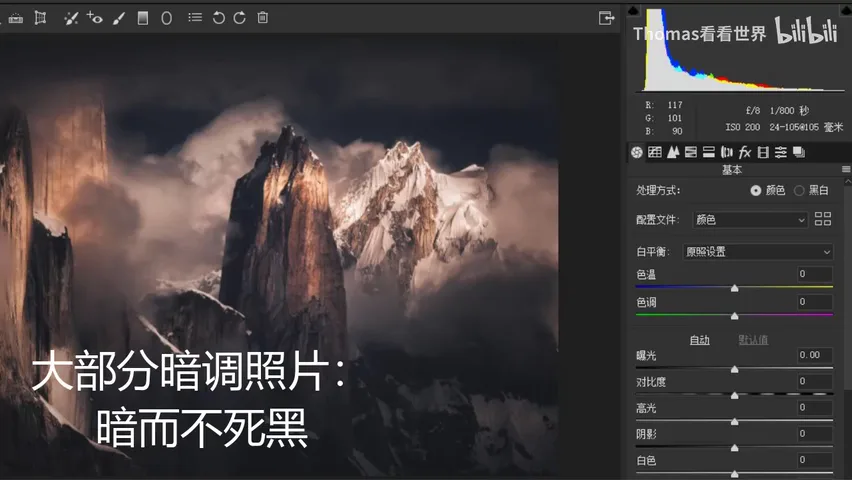
Task: Select the Graduated Filter tool
Action: [142, 18]
